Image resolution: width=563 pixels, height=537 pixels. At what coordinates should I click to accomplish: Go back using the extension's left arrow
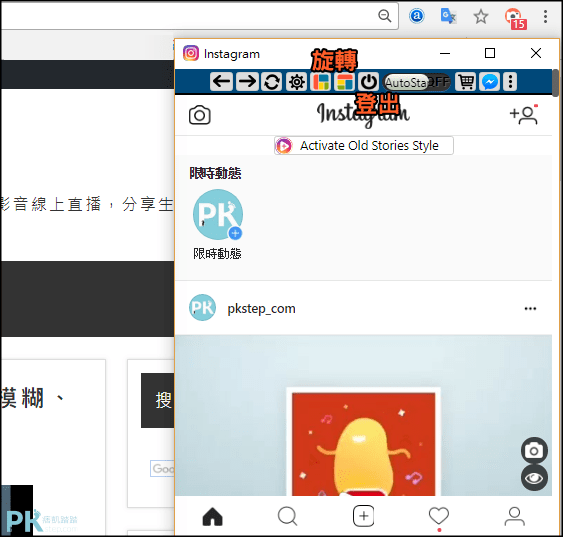pyautogui.click(x=222, y=81)
